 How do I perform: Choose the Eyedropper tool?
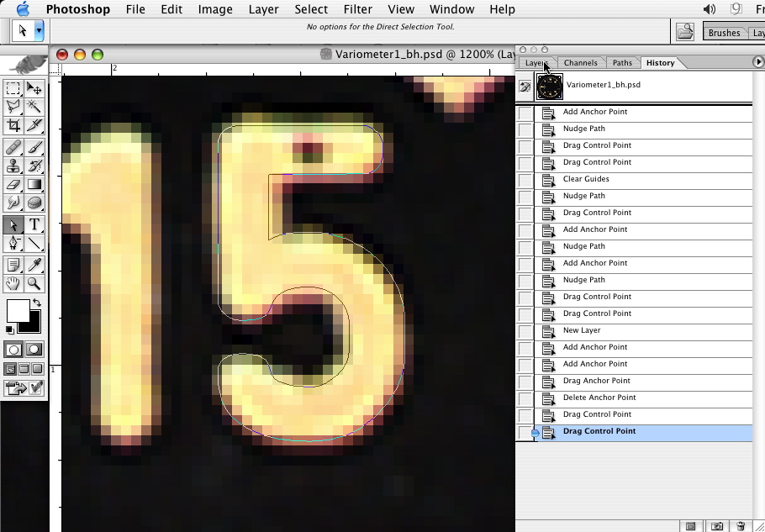[x=34, y=265]
